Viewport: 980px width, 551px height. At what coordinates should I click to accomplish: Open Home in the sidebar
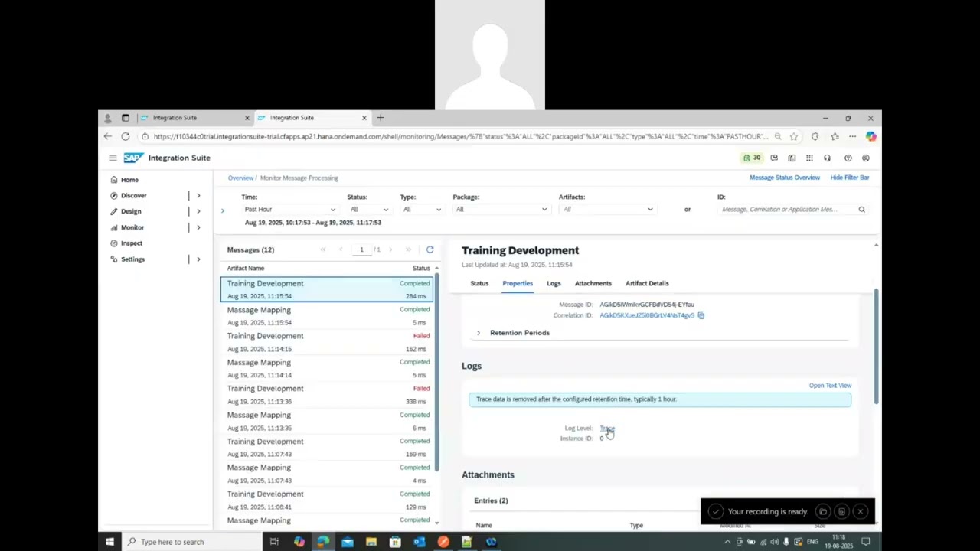pyautogui.click(x=129, y=180)
